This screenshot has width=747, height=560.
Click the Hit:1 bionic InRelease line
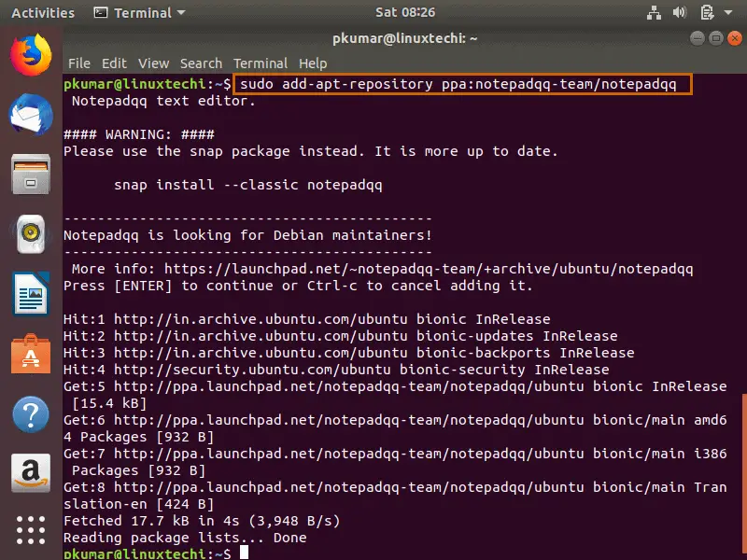(307, 319)
